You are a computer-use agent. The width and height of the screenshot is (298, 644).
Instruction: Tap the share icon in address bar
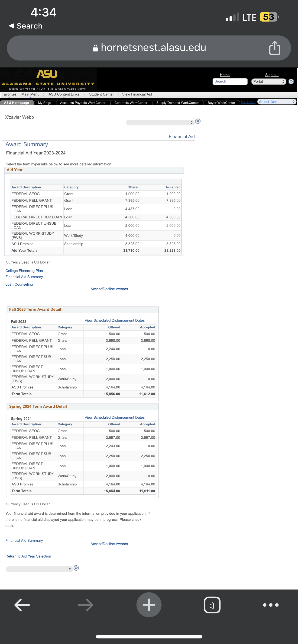click(x=275, y=48)
